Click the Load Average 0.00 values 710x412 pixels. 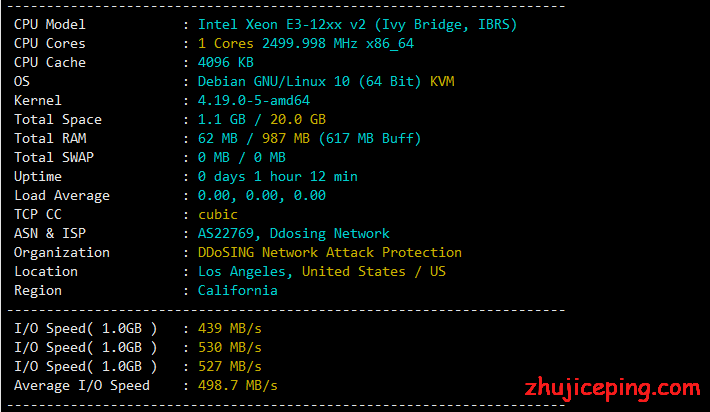(x=262, y=196)
